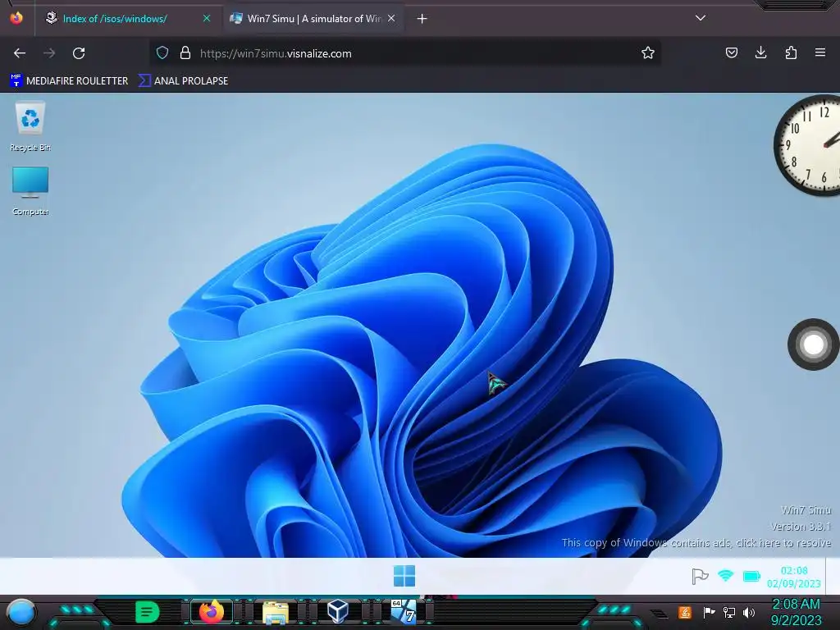Open Windows 7 64-bit taskbar icon
This screenshot has height=630, width=840.
pyautogui.click(x=404, y=611)
